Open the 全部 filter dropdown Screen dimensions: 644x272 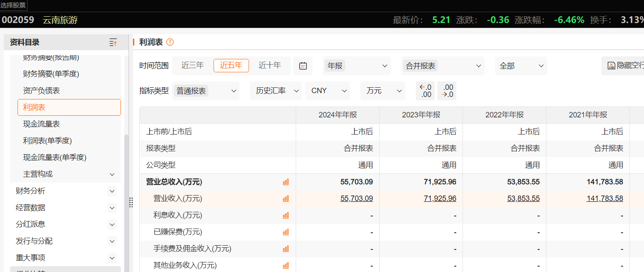click(521, 66)
